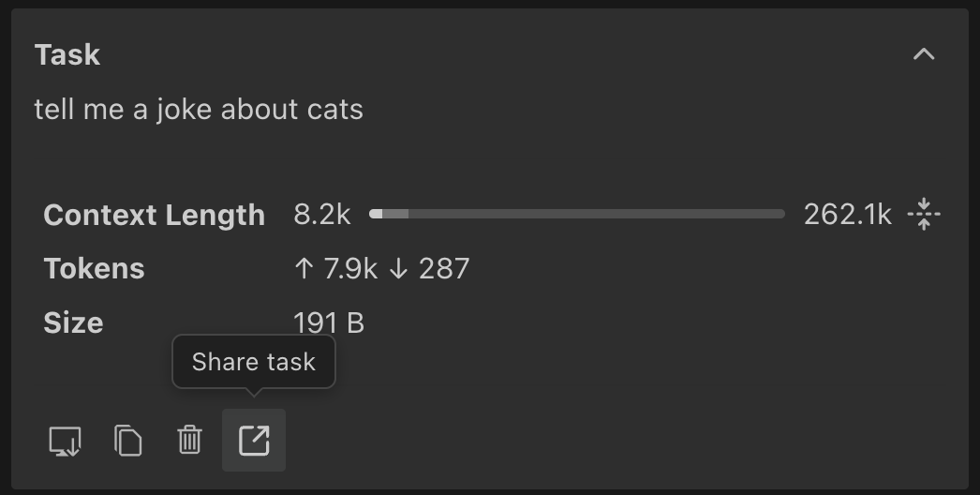Click the "Context Length" label
This screenshot has width=980, height=495.
tap(155, 215)
